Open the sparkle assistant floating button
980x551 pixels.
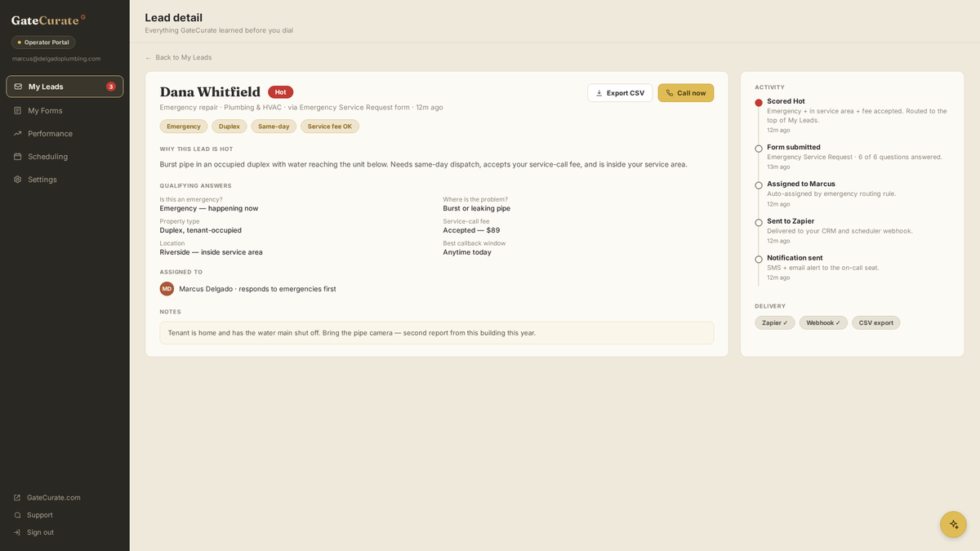click(953, 524)
